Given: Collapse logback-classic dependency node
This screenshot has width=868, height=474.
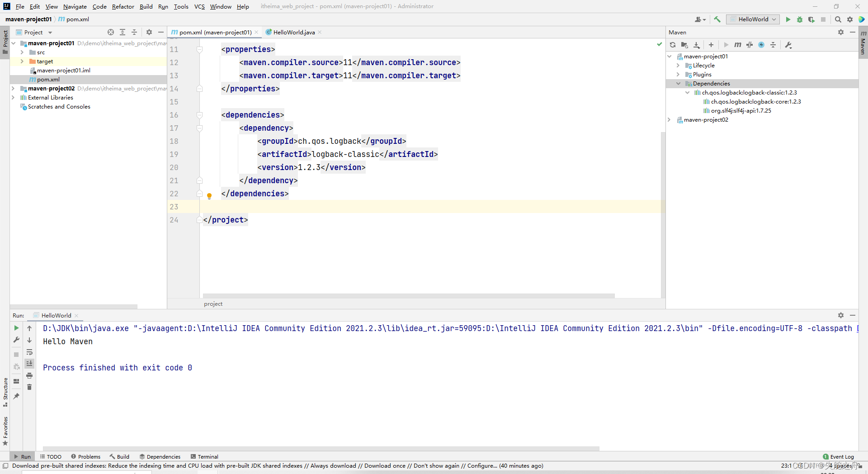Looking at the screenshot, I should [687, 93].
